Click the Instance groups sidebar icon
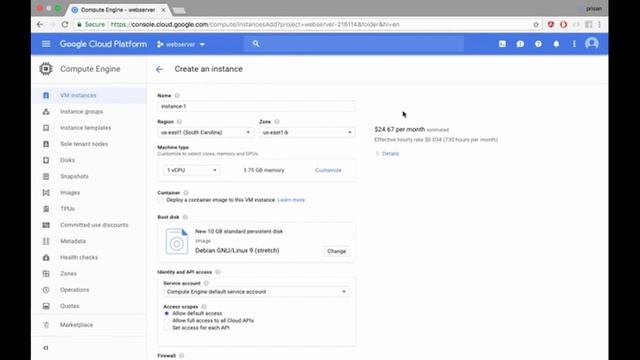Screen dimensions: 640x360 tap(46, 111)
